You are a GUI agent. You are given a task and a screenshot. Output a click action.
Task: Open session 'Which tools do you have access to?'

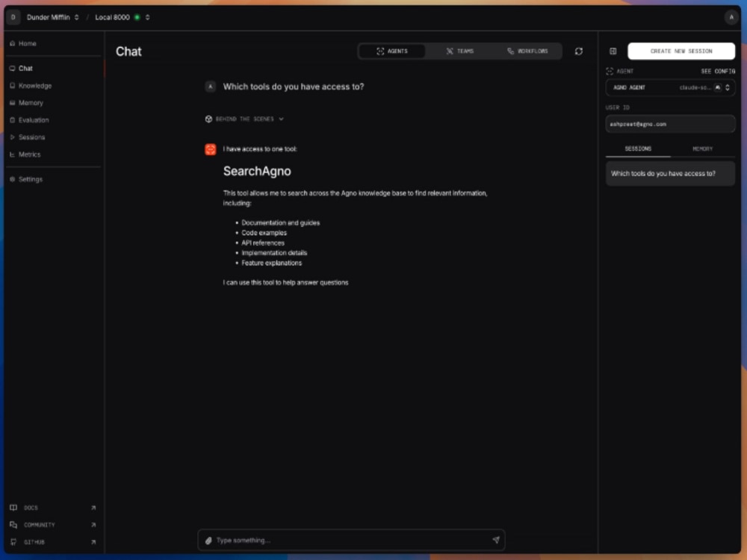click(670, 174)
